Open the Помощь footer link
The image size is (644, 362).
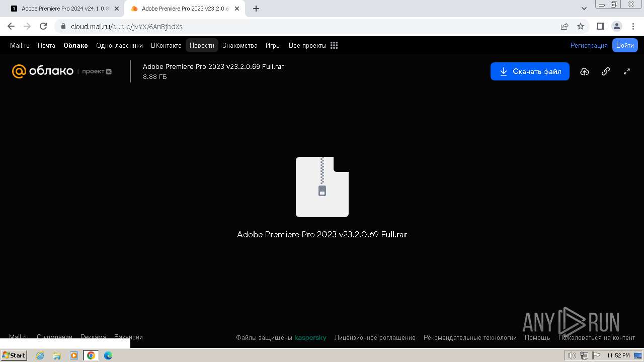pos(537,338)
